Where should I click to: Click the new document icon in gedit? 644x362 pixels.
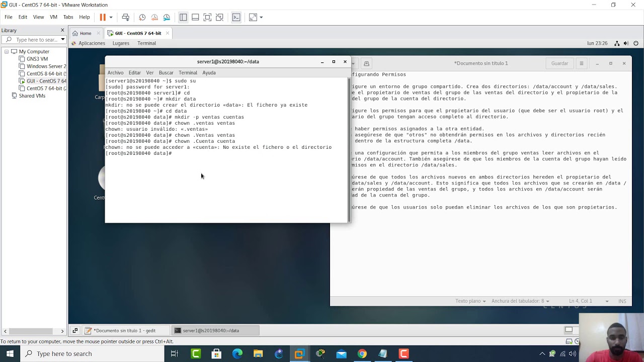366,63
